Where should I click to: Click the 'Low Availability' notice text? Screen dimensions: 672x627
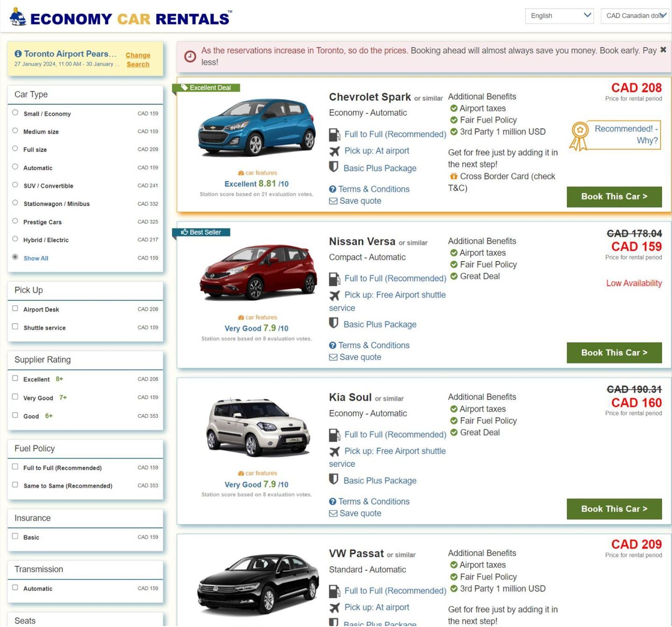pos(634,283)
